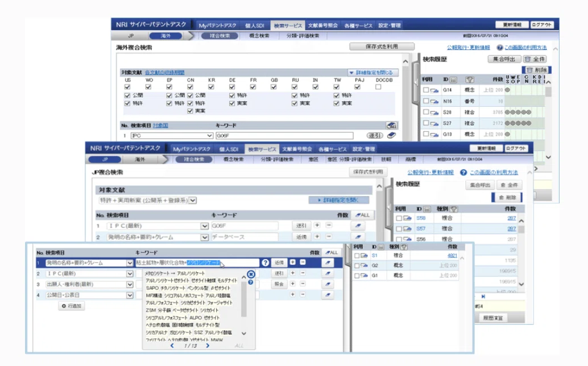Open 特許+実用新案 target document dropdown in JP window

192,201
